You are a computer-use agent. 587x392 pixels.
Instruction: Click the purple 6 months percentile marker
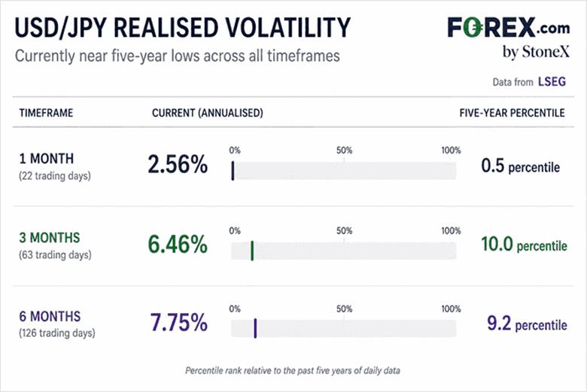[x=255, y=328]
